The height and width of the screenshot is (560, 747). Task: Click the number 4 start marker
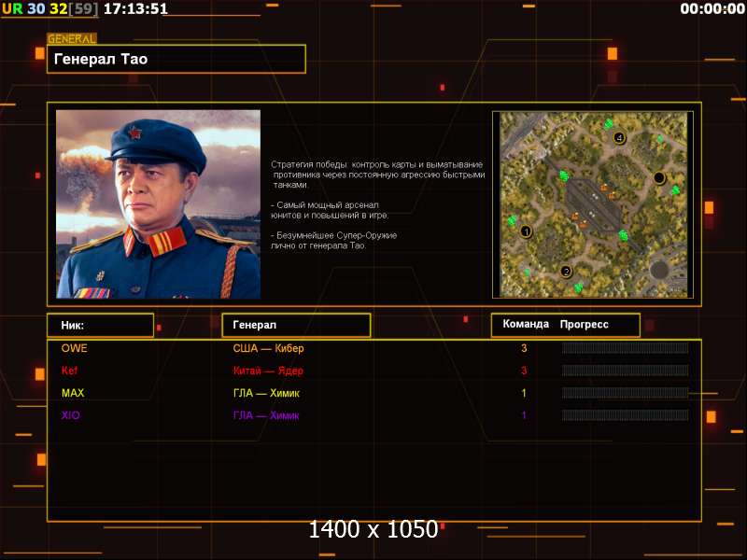(619, 138)
